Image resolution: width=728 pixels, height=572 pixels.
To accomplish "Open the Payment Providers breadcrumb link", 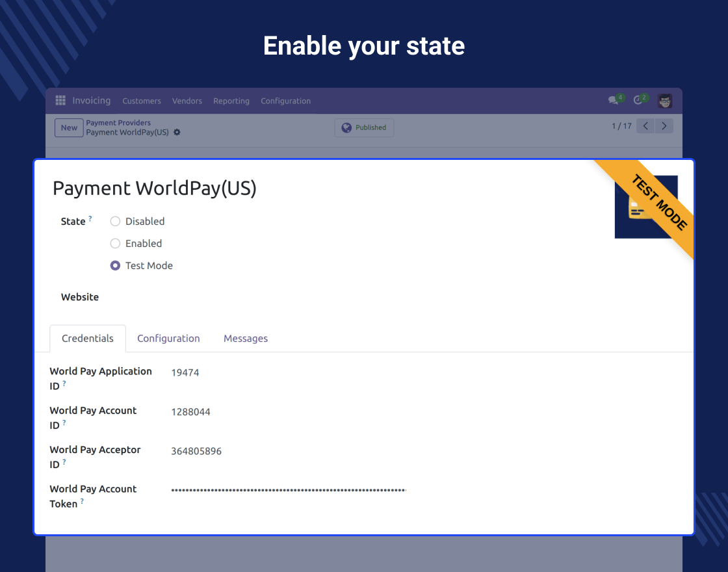I will coord(118,122).
